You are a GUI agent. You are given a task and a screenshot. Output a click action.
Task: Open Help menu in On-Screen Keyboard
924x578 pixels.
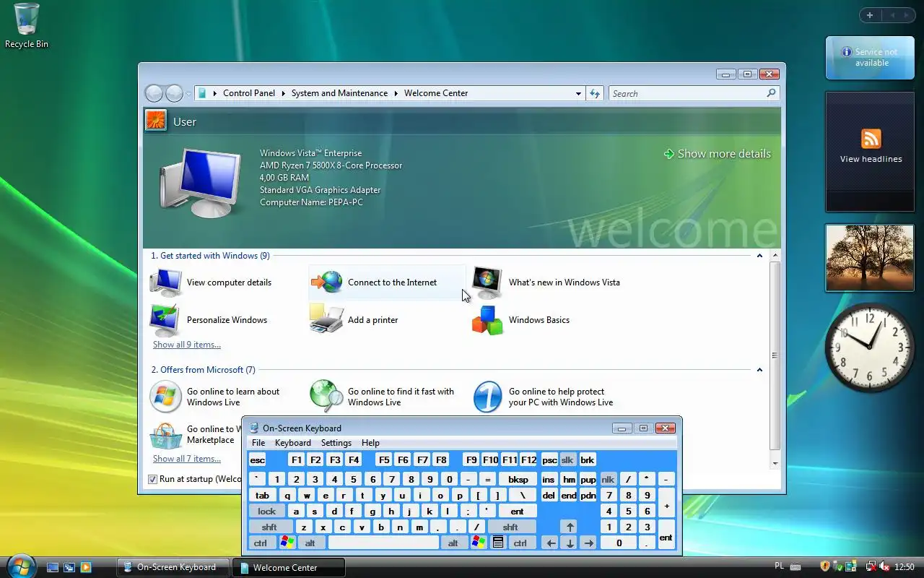pos(370,443)
